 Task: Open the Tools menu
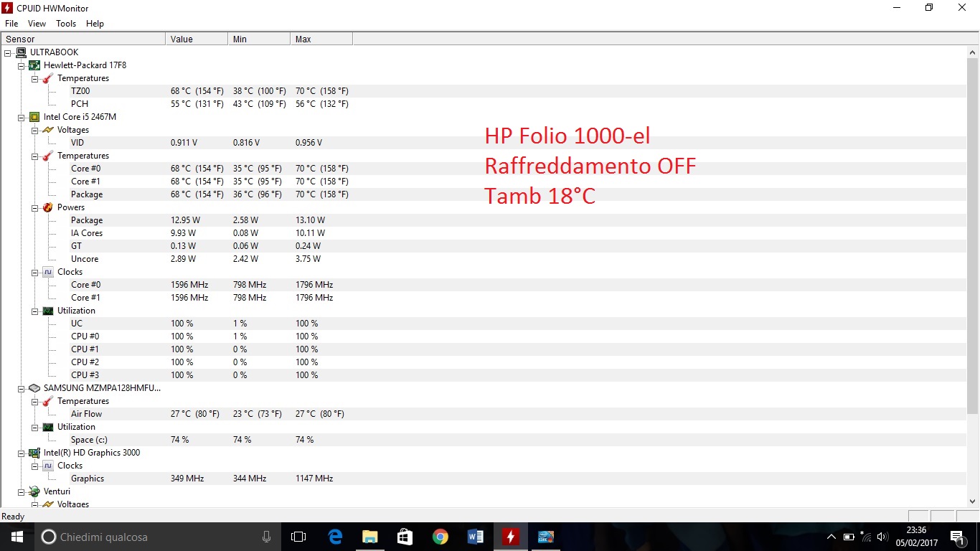point(66,24)
